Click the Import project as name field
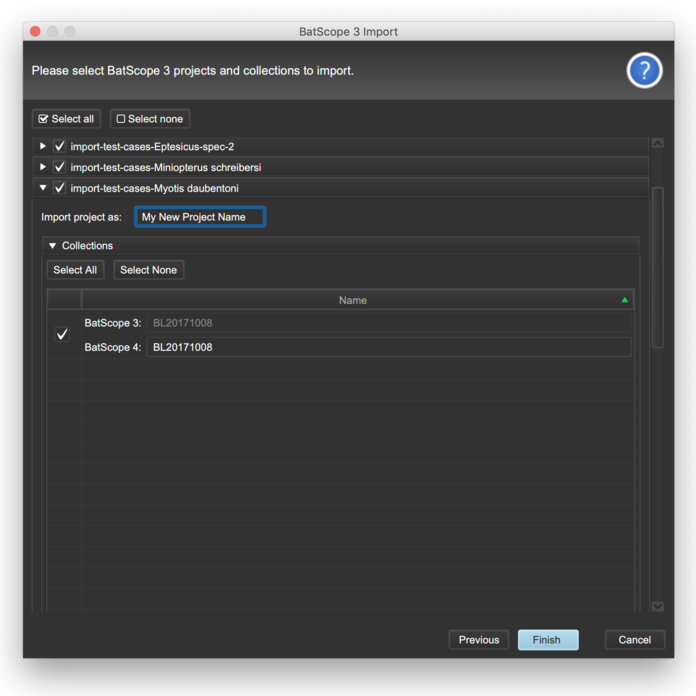The width and height of the screenshot is (696, 696). click(x=200, y=217)
